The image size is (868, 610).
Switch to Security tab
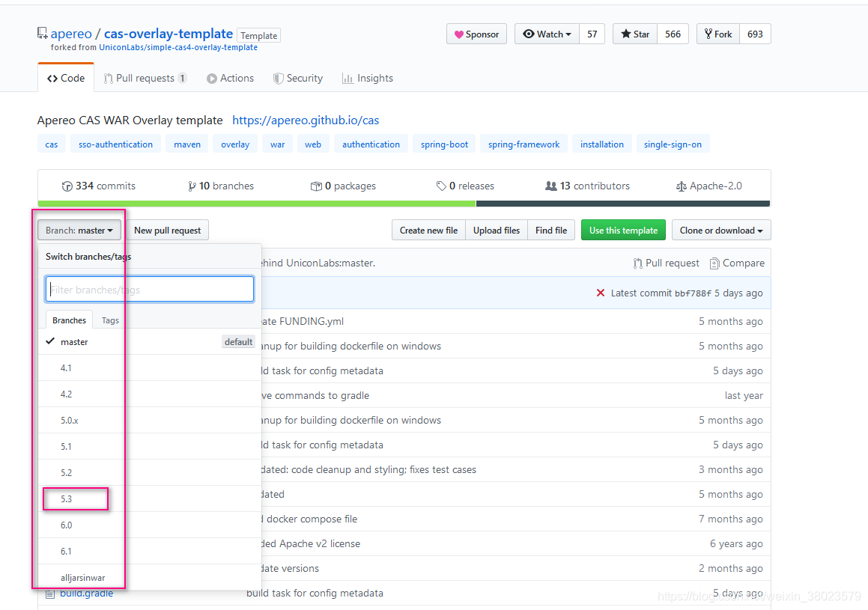pyautogui.click(x=298, y=78)
